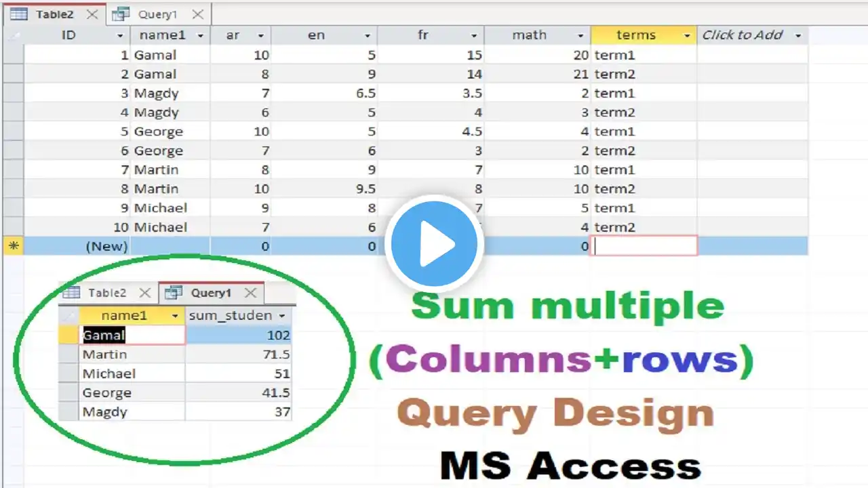Click the table icon on top Table2 tab
This screenshot has width=868, height=488.
tap(19, 14)
